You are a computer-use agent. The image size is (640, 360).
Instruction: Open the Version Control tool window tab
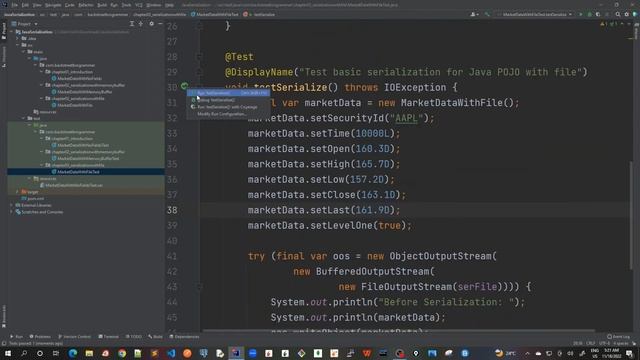(75, 337)
